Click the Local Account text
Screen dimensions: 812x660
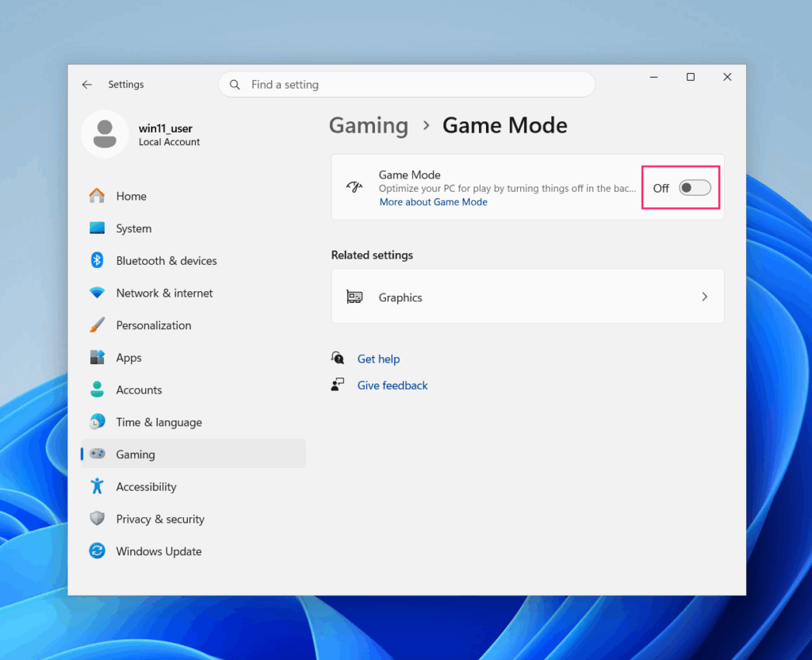tap(169, 142)
